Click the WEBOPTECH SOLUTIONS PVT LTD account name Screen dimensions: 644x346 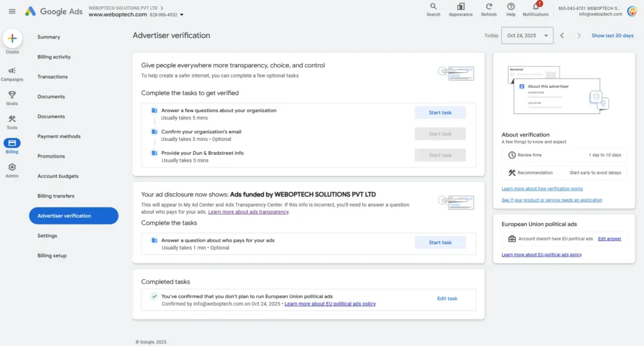(123, 8)
